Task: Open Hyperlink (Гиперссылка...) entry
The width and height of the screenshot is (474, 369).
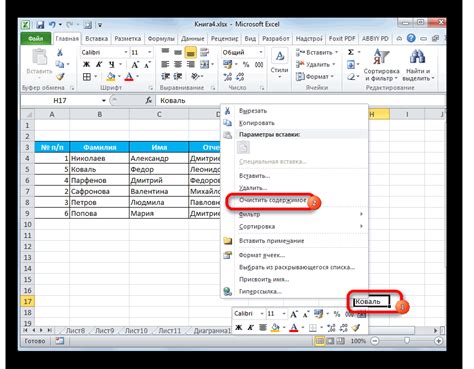Action: (260, 291)
